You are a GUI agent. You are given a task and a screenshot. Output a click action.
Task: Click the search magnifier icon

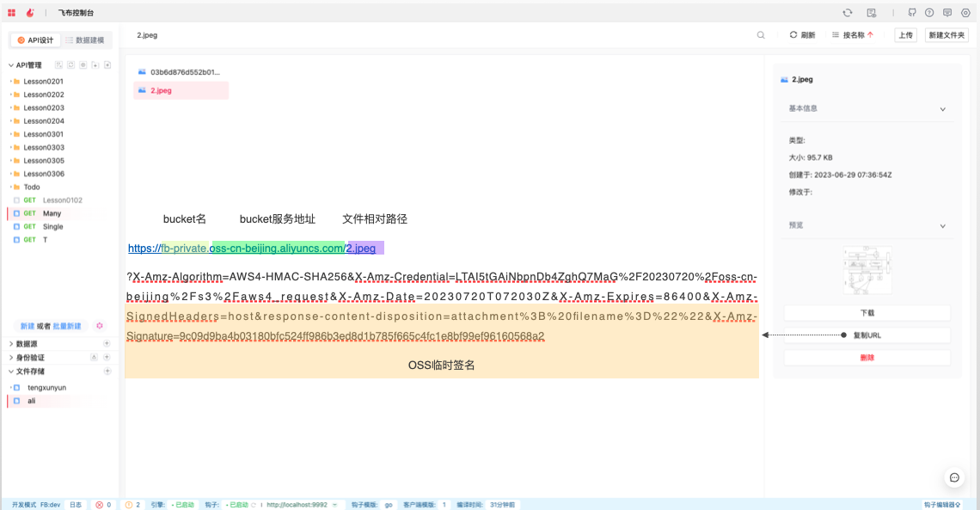pos(761,35)
